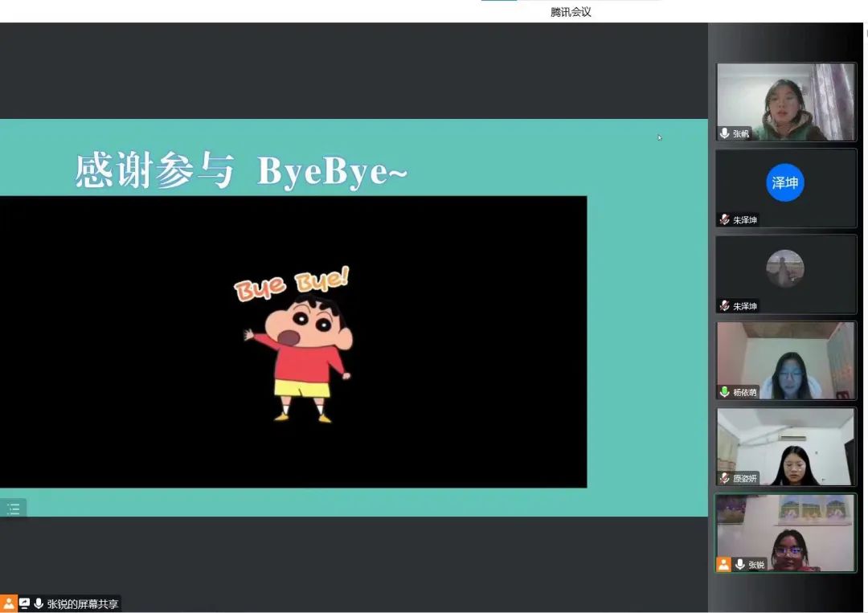Click the microphone icon left of 张锐的屏幕共享
Image resolution: width=868 pixels, height=613 pixels.
(39, 603)
